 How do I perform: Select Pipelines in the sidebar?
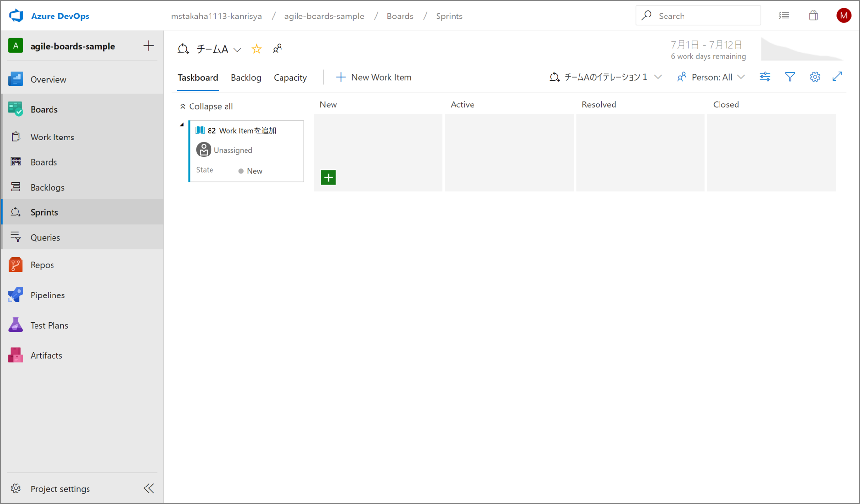pyautogui.click(x=47, y=295)
